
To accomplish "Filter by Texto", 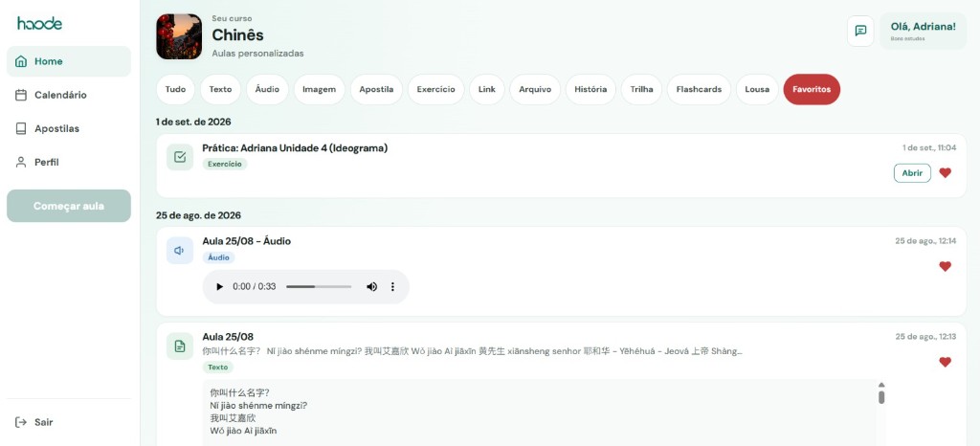I will click(x=220, y=89).
